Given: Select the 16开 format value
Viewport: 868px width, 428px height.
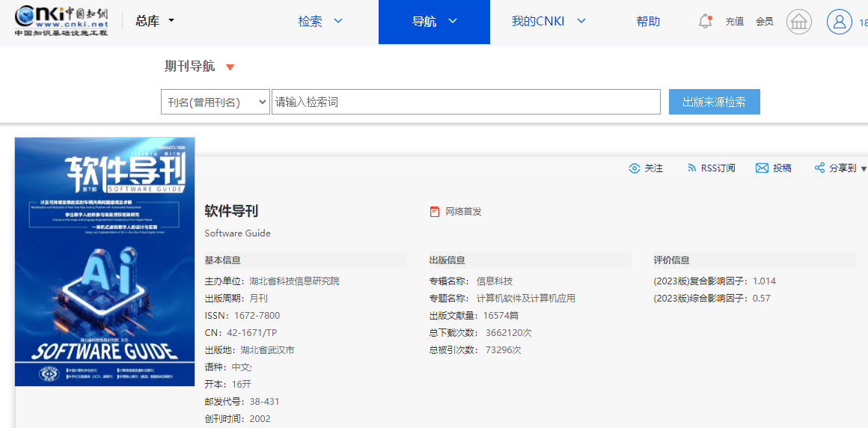Looking at the screenshot, I should click(242, 385).
